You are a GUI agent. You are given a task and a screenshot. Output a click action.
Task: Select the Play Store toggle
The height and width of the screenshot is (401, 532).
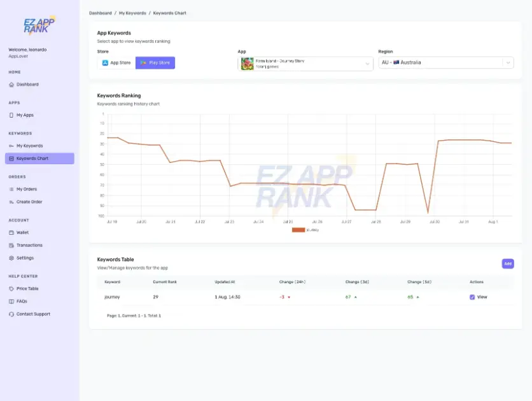click(155, 62)
